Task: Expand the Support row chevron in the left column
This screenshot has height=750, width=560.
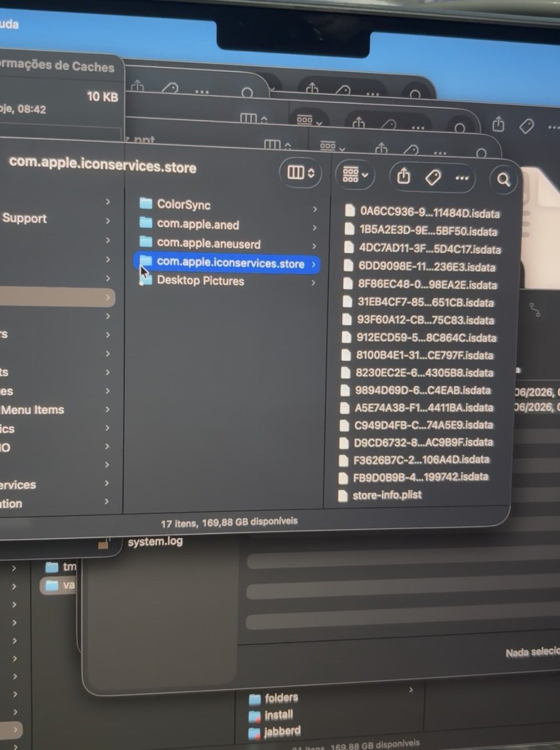Action: click(108, 221)
